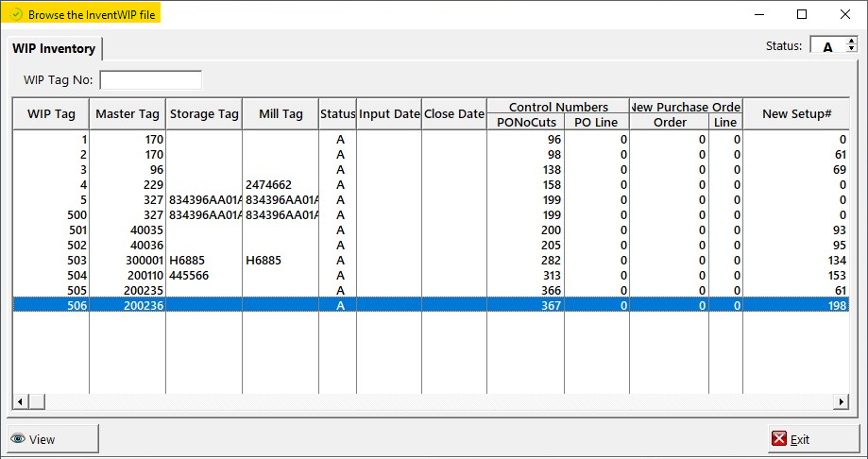Select row with WIP Tag 500
This screenshot has width=868, height=459.
(431, 214)
